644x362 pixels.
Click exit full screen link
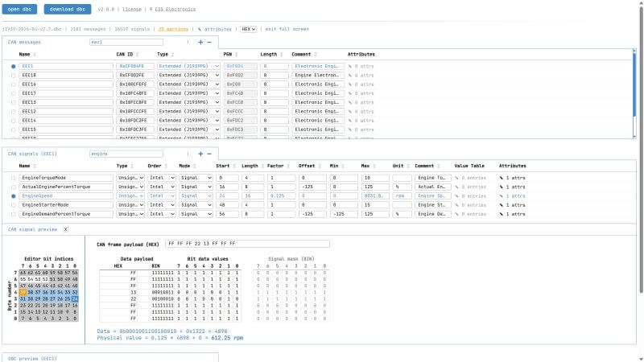tap(287, 29)
